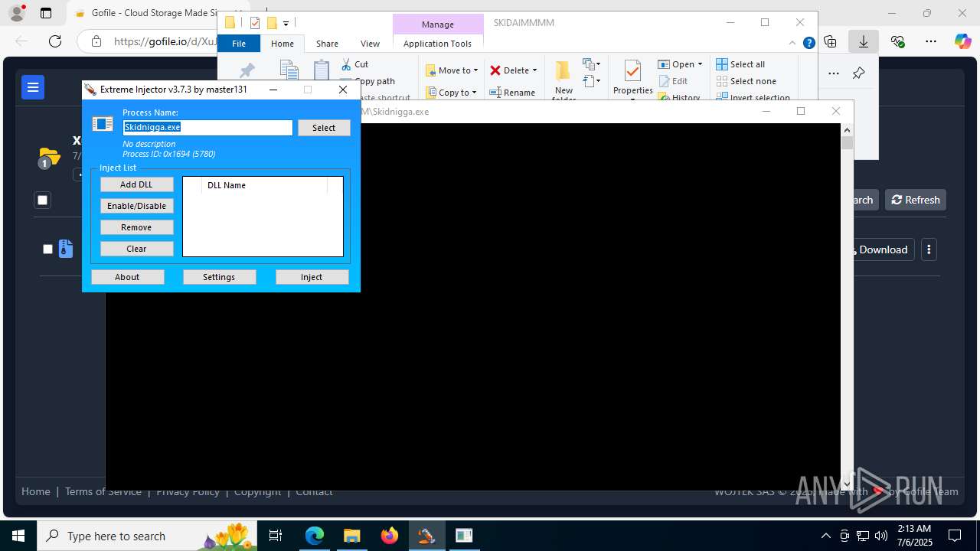Pin the downloads panel with pushpin icon

858,73
